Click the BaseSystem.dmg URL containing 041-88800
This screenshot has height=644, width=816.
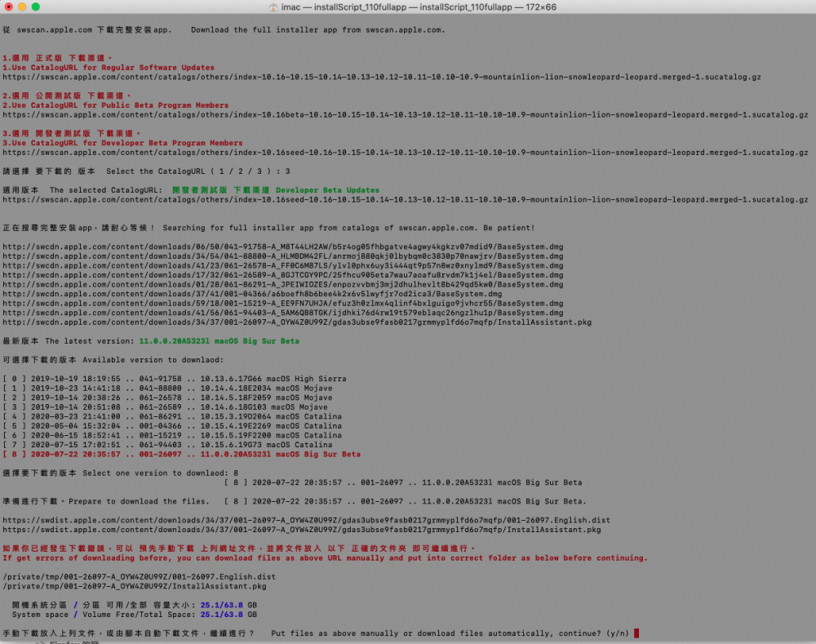tap(283, 256)
